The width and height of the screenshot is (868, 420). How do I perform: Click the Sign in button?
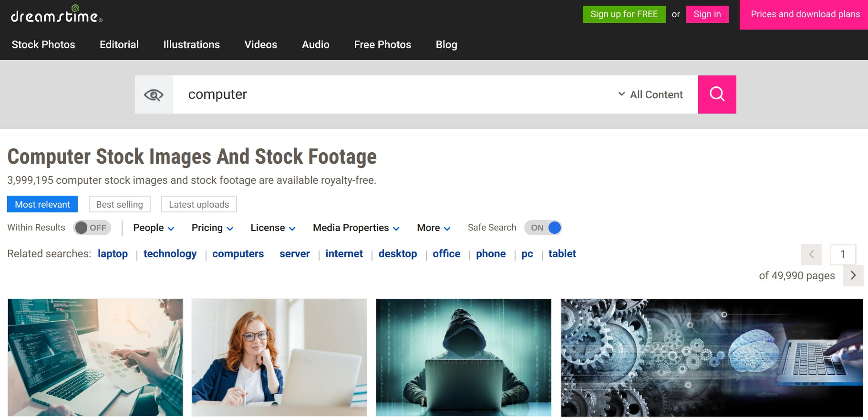[x=707, y=14]
